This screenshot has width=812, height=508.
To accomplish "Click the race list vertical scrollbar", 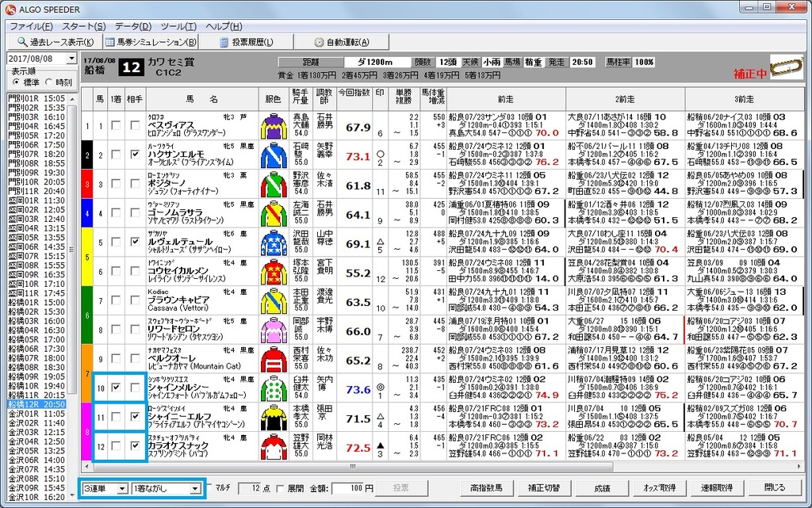I will coord(72,296).
